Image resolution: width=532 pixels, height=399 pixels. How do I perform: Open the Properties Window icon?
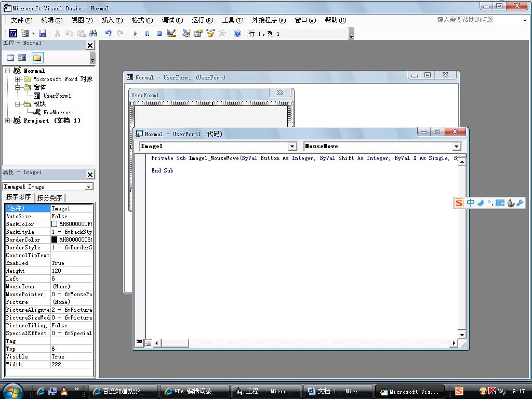(x=198, y=33)
